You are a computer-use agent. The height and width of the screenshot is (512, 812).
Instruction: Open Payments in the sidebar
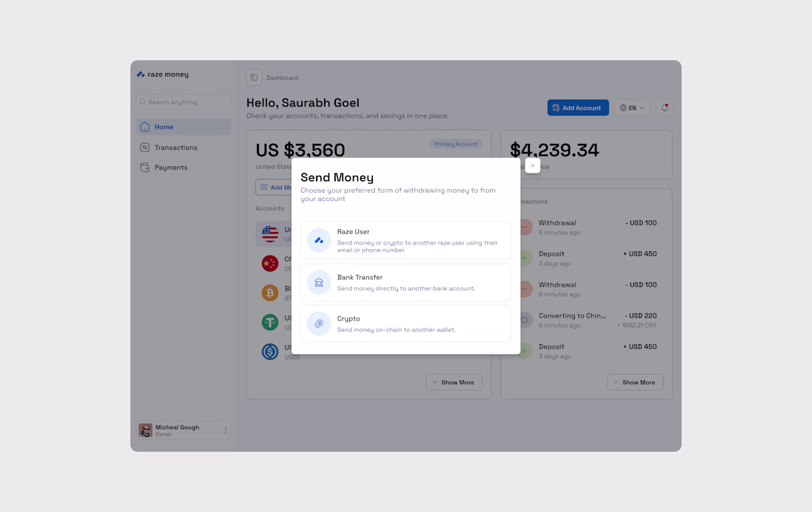tap(184, 168)
